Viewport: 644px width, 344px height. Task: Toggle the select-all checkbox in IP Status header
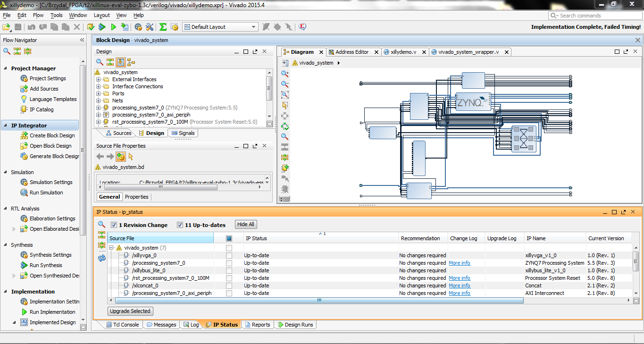pyautogui.click(x=229, y=238)
